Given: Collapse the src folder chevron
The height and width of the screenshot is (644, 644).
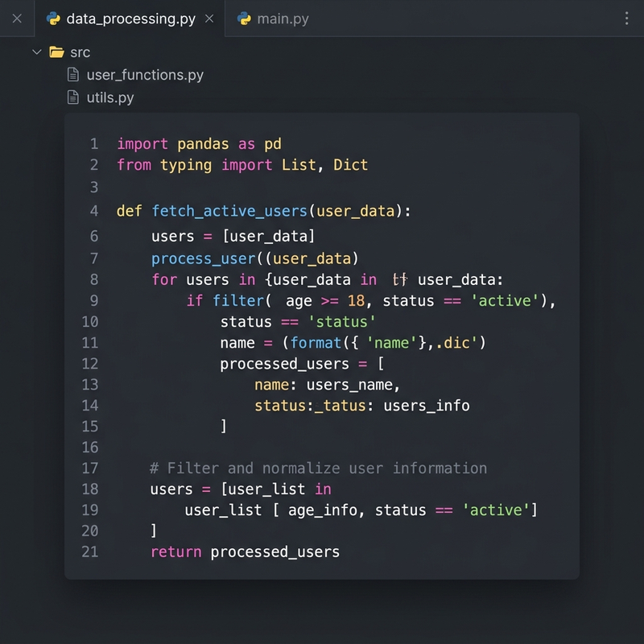Looking at the screenshot, I should pyautogui.click(x=36, y=52).
